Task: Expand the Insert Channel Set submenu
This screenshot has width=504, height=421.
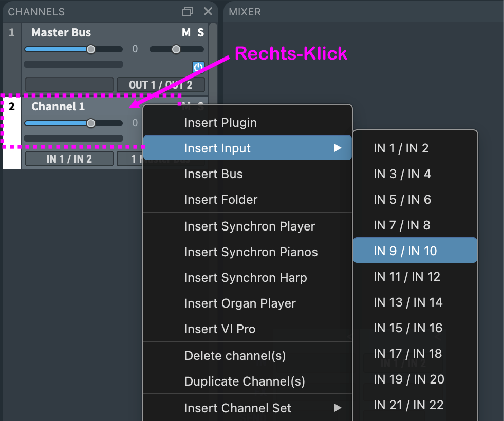Action: click(338, 408)
